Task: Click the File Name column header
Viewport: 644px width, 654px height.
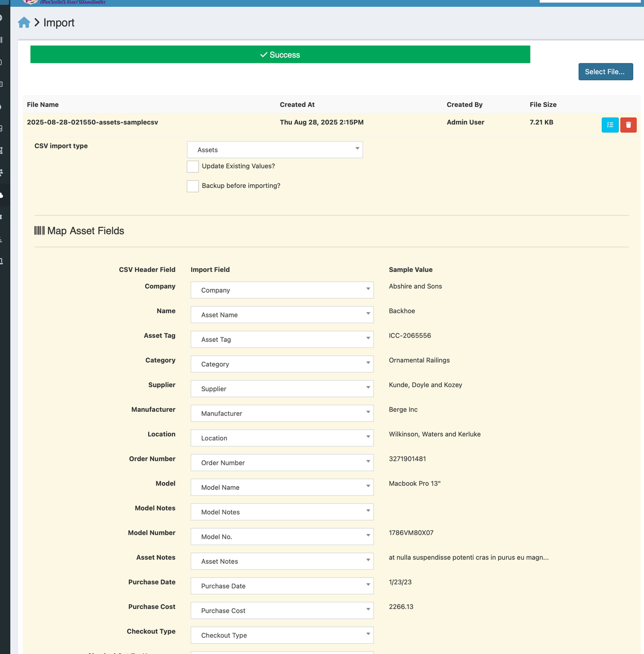Action: click(x=43, y=105)
